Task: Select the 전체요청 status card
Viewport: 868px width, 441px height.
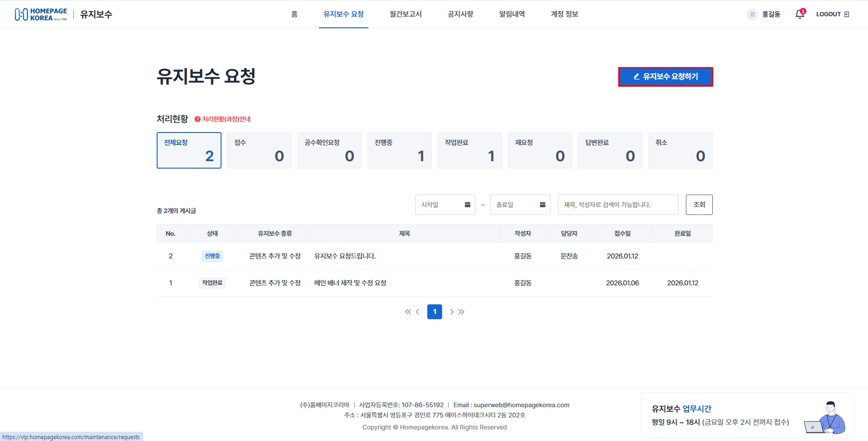Action: point(189,150)
